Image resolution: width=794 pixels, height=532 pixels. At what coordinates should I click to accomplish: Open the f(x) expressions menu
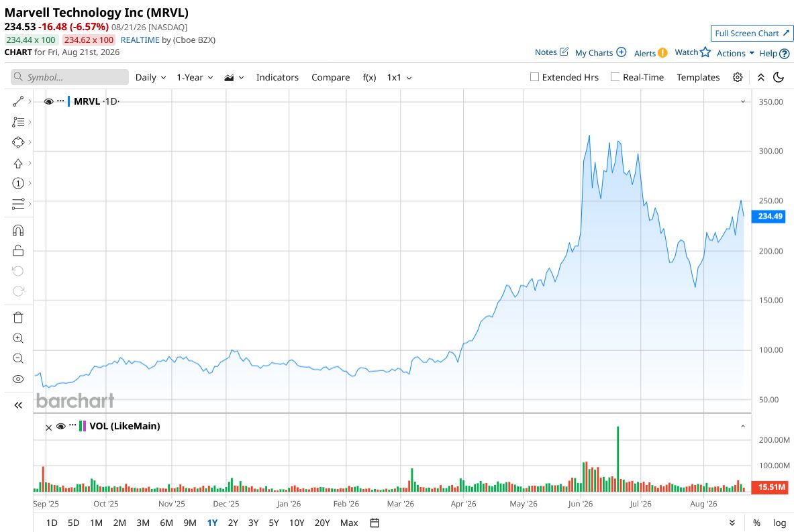click(370, 77)
